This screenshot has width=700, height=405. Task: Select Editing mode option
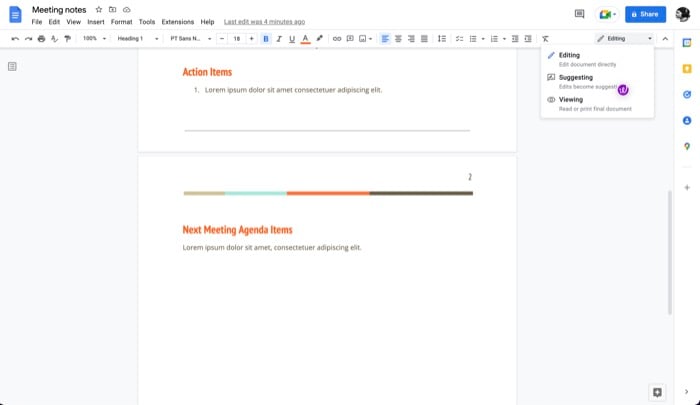tap(597, 59)
